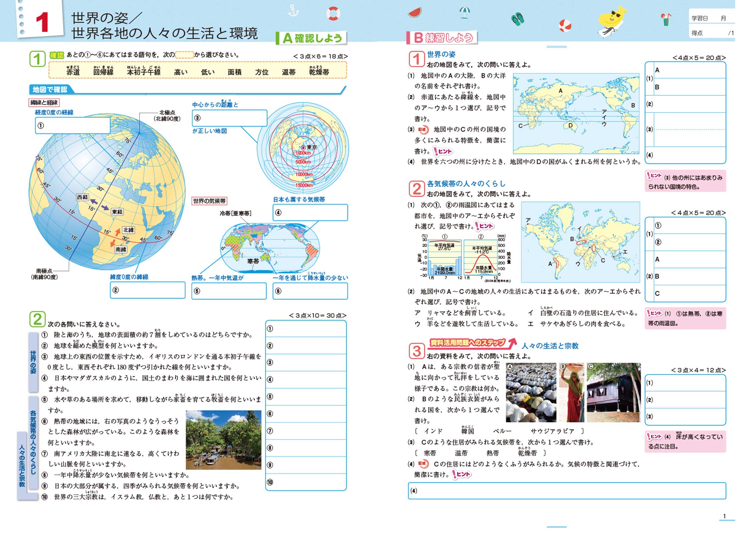Click the pink hint box about 雨温図
756x534 pixels.
pyautogui.click(x=685, y=318)
